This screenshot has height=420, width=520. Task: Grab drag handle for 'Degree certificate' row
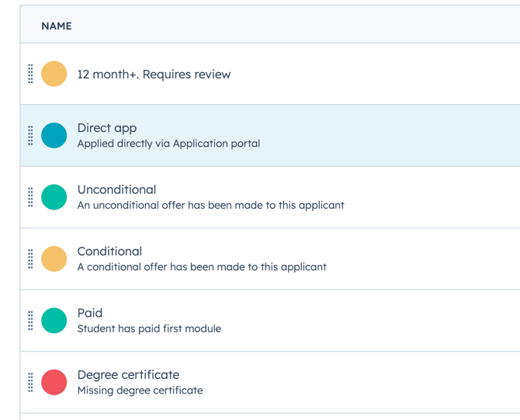30,382
